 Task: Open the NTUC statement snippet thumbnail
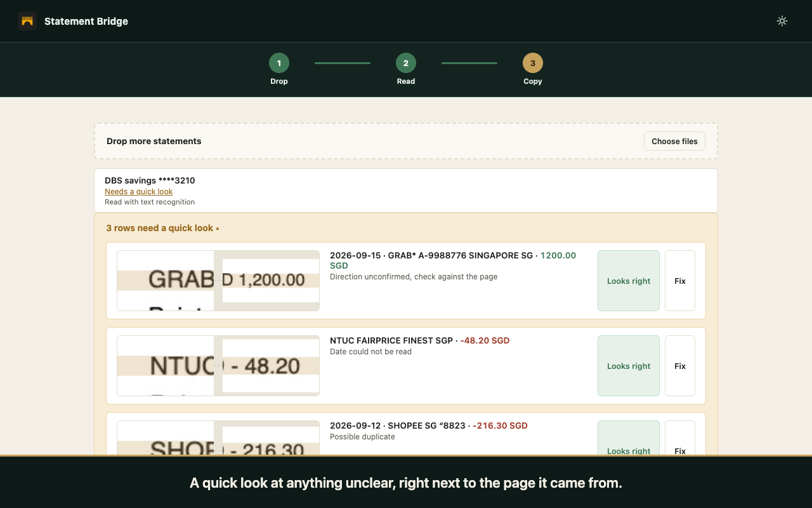(x=218, y=366)
